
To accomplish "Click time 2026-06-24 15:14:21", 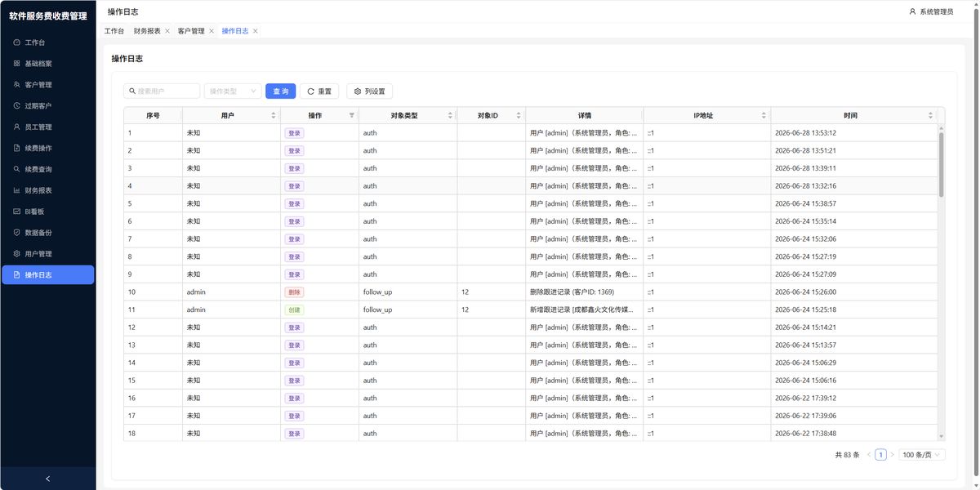I will click(805, 327).
